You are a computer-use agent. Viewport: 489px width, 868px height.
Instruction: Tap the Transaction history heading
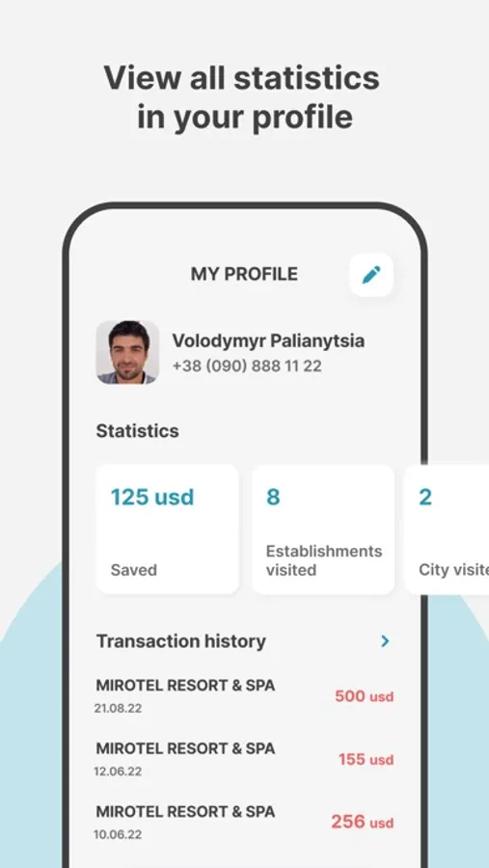pyautogui.click(x=181, y=641)
